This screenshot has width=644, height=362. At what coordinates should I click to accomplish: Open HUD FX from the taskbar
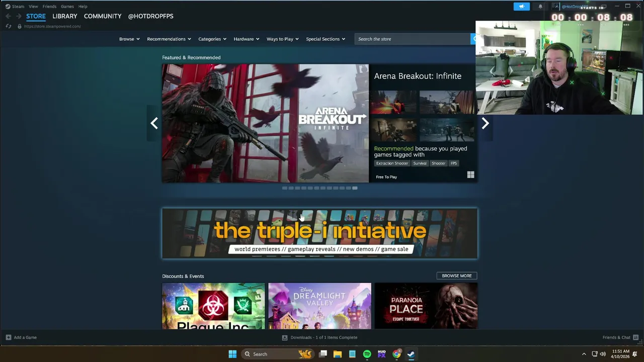(382, 354)
